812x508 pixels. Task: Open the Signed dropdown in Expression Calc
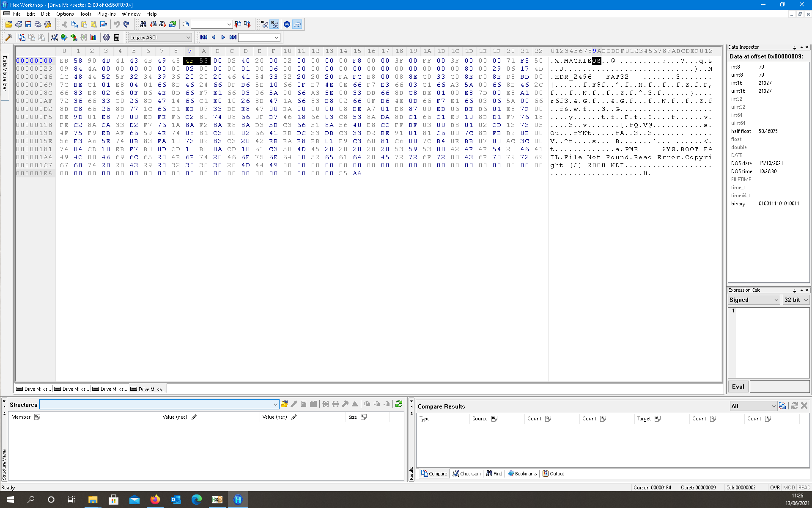click(754, 300)
